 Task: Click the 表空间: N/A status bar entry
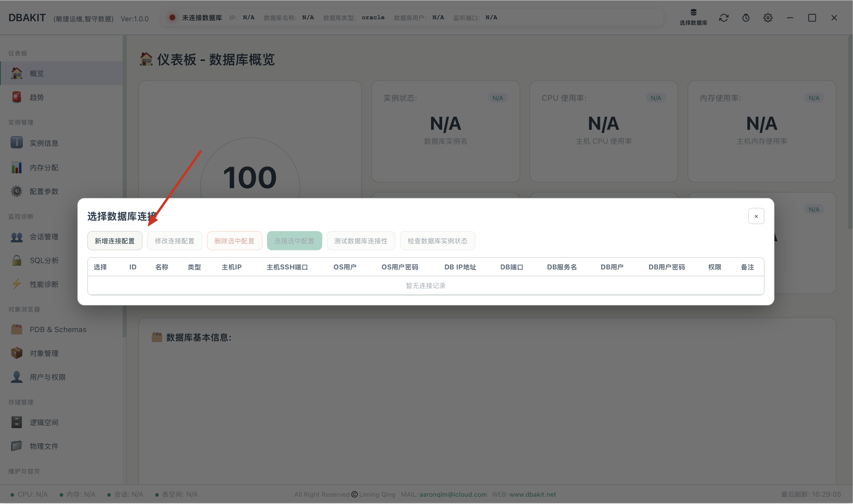(176, 494)
